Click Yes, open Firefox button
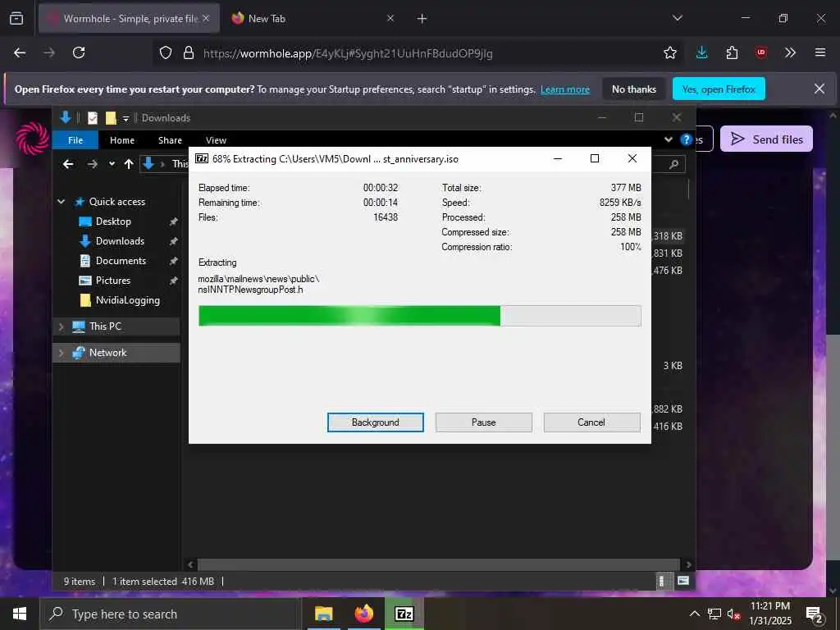The image size is (840, 630). click(x=719, y=89)
